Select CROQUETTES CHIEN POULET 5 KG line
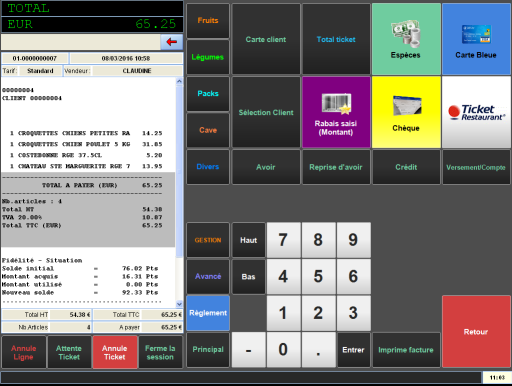This screenshot has height=386, width=512. tap(86, 144)
